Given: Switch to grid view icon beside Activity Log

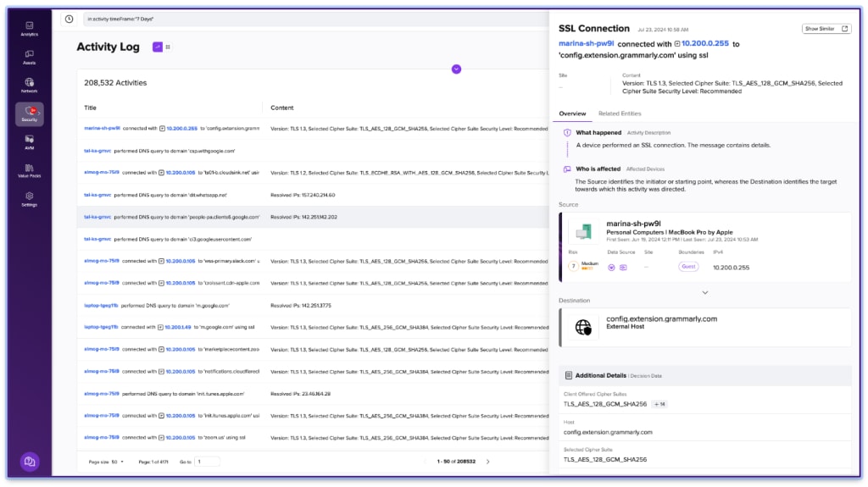Looking at the screenshot, I should tap(168, 47).
